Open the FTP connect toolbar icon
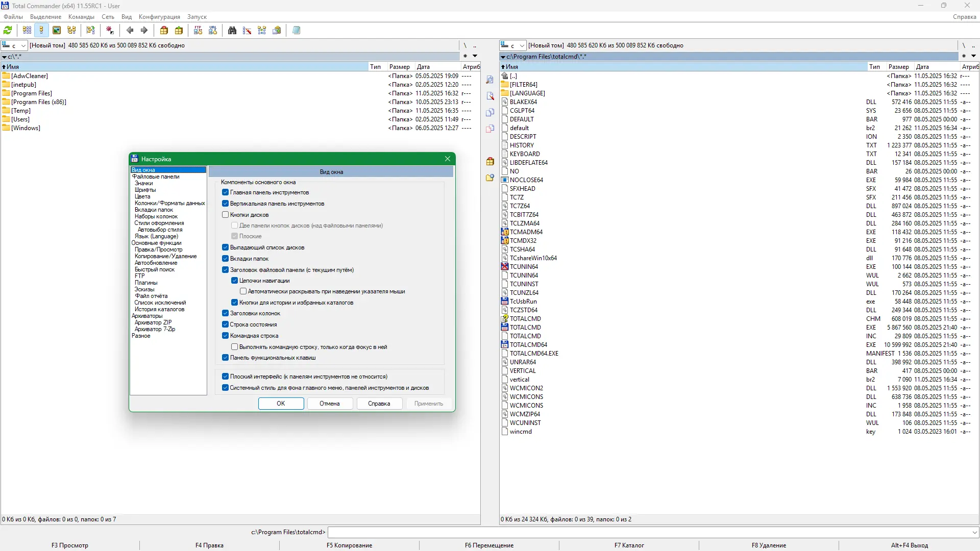Viewport: 980px width, 551px height. click(x=198, y=31)
